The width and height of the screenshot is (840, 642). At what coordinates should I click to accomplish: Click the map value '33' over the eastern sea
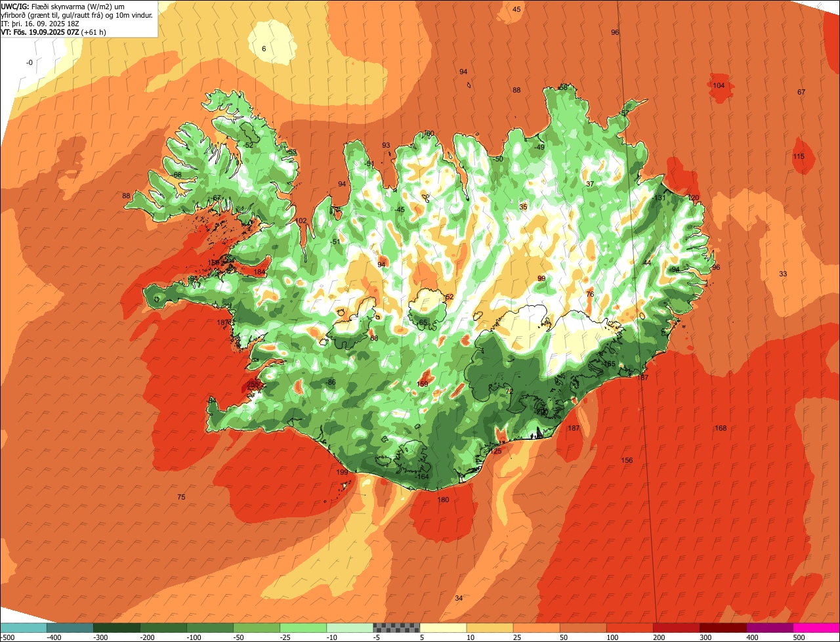(783, 274)
